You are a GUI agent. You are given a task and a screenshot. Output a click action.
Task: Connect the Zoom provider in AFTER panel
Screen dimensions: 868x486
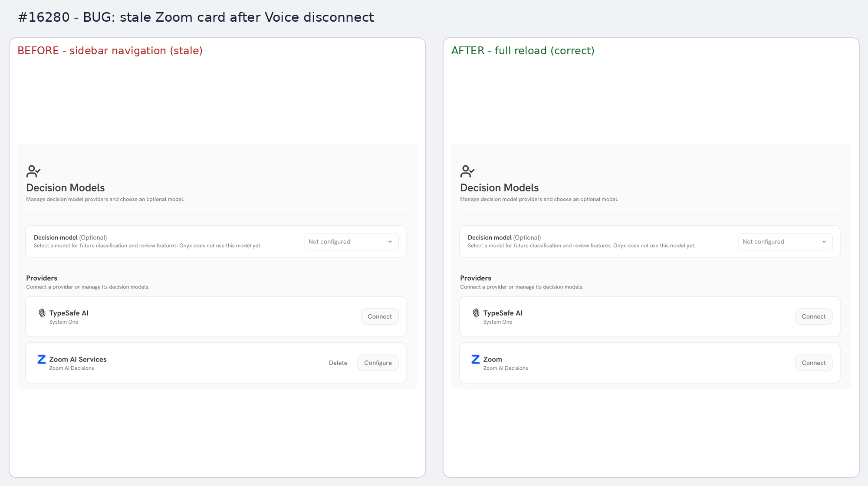pyautogui.click(x=814, y=363)
